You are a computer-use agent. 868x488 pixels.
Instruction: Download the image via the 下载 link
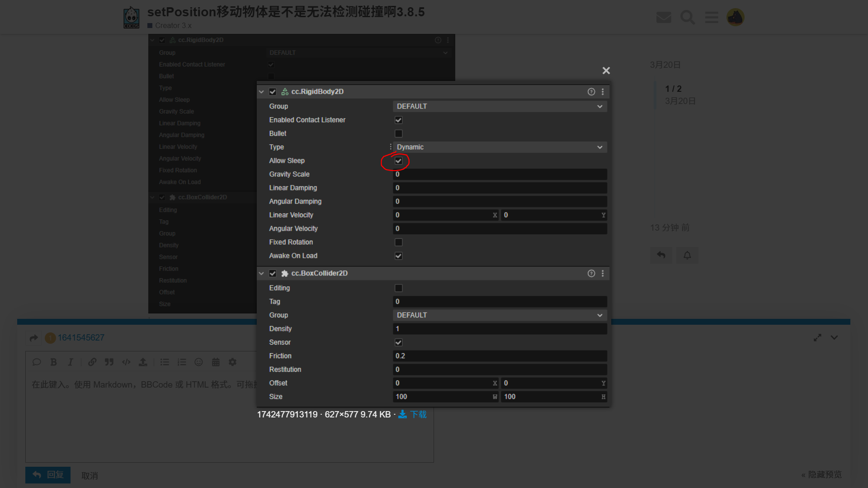412,414
